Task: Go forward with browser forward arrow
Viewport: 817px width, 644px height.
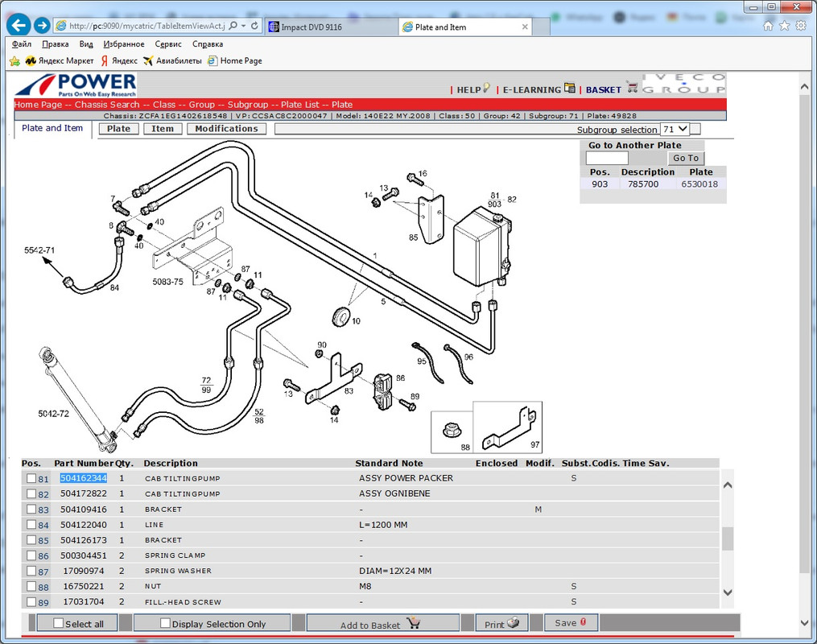Action: pyautogui.click(x=42, y=25)
